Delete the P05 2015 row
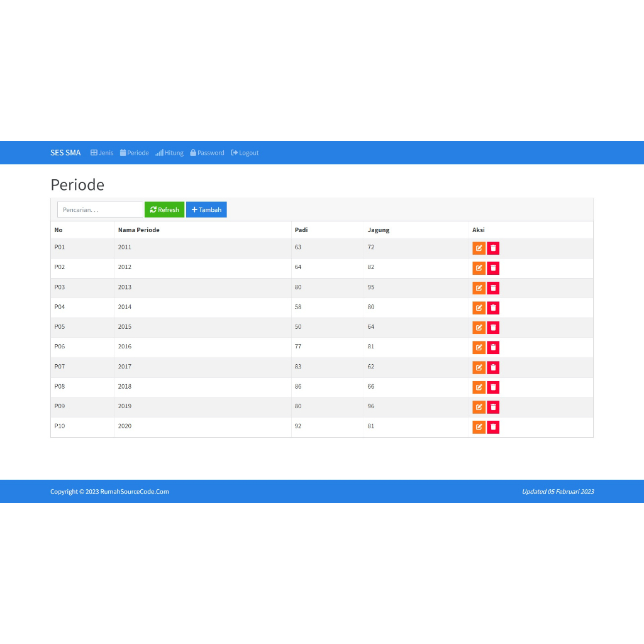Screen dimensions: 644x644 [493, 328]
